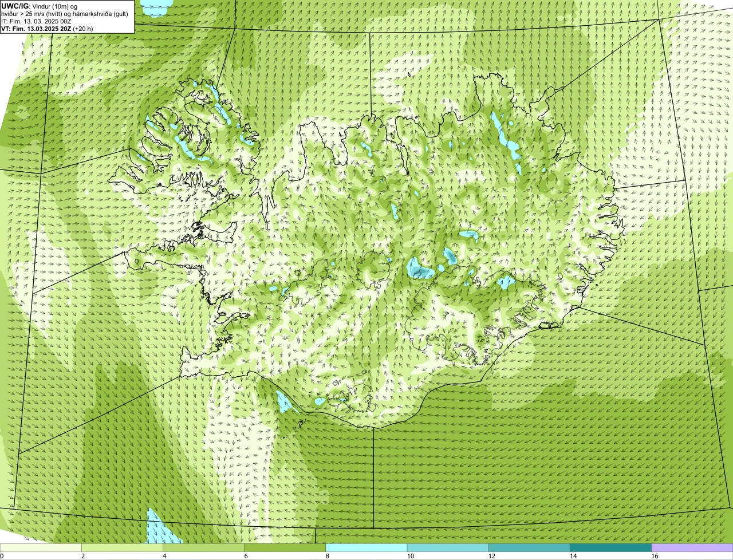Click the '6' label on the color scale

[246, 556]
